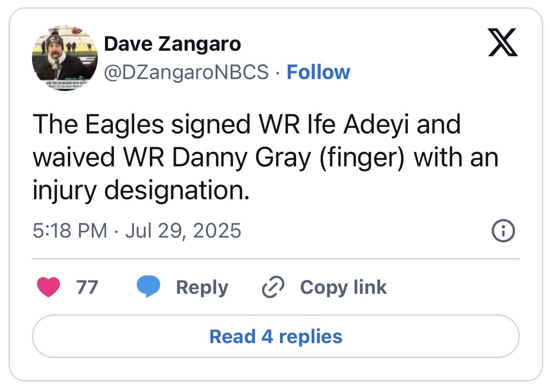Open the @DZangaroNBCS handle link
The image size is (550, 392).
tap(187, 72)
